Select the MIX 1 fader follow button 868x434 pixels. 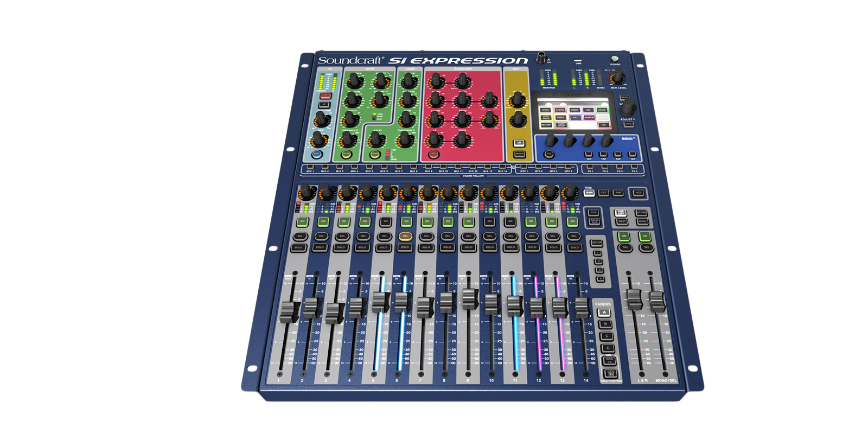point(310,167)
